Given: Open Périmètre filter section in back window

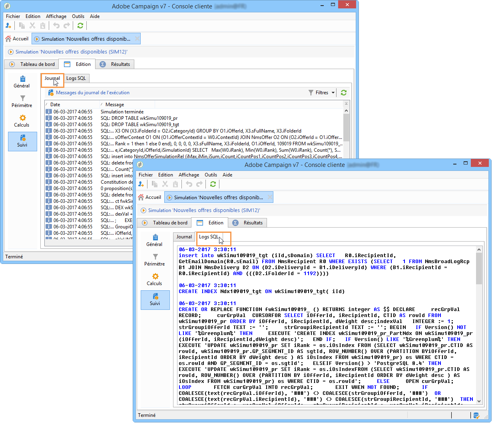Looking at the screenshot, I should click(x=22, y=101).
